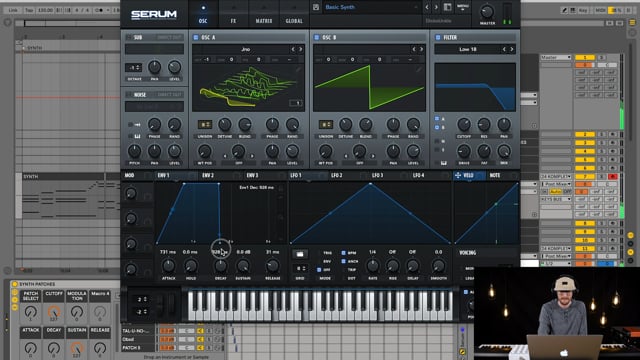Viewport: 640px width, 360px height.
Task: Click the Velo modulation source
Action: click(x=468, y=175)
